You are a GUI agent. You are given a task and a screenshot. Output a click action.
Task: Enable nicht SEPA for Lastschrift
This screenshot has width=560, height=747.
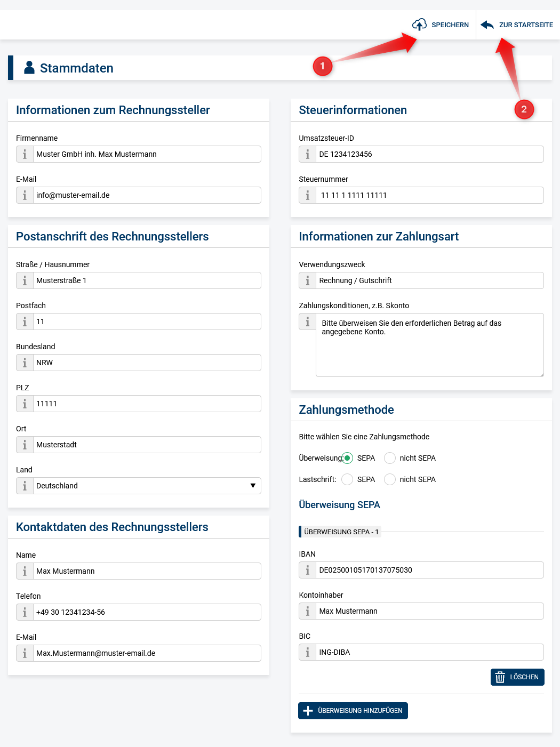tap(390, 479)
